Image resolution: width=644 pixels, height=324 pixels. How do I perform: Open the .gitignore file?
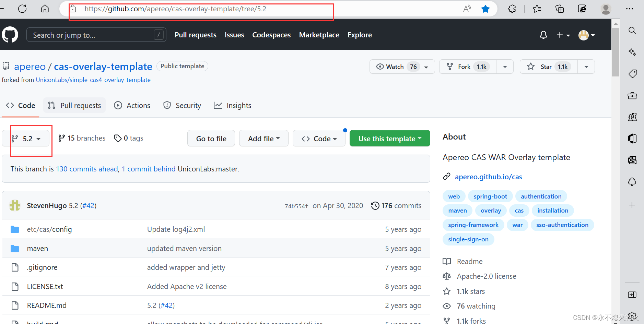pyautogui.click(x=42, y=267)
